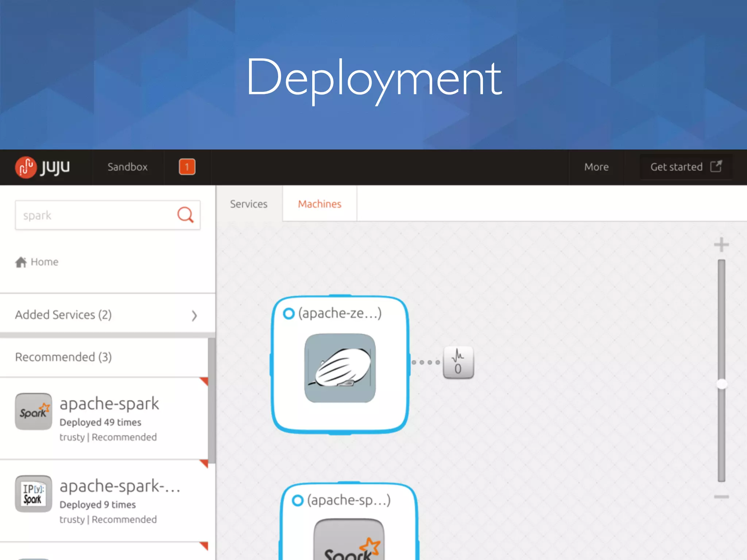Screen dimensions: 747x560
Task: Click the IPython Spark notebook charm icon
Action: [34, 494]
